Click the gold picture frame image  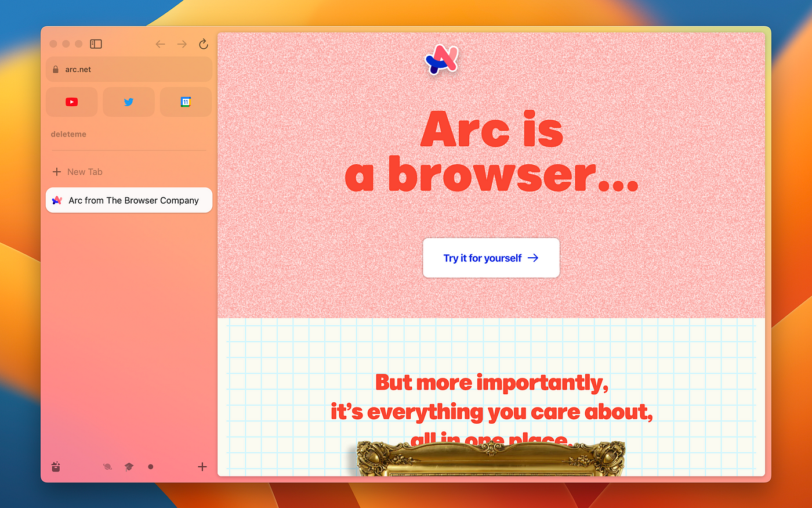coord(490,458)
